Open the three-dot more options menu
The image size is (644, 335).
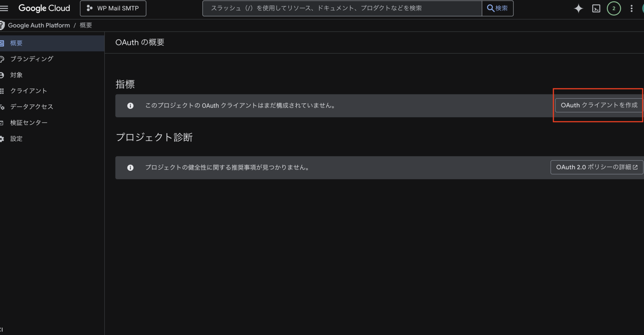coord(631,8)
